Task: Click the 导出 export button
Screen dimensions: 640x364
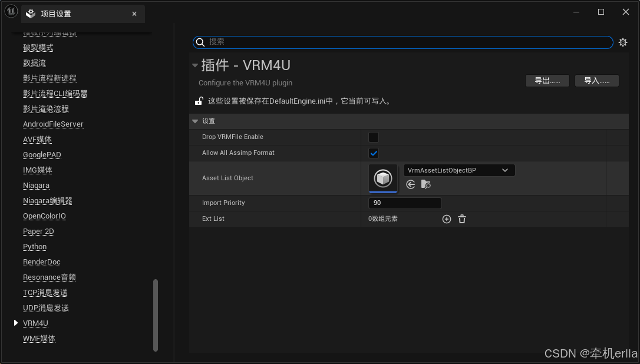Action: tap(547, 81)
